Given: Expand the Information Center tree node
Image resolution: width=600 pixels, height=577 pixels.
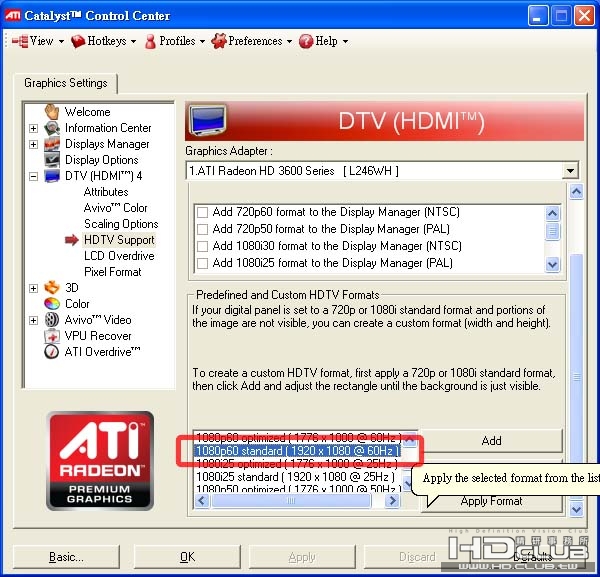Looking at the screenshot, I should point(34,128).
